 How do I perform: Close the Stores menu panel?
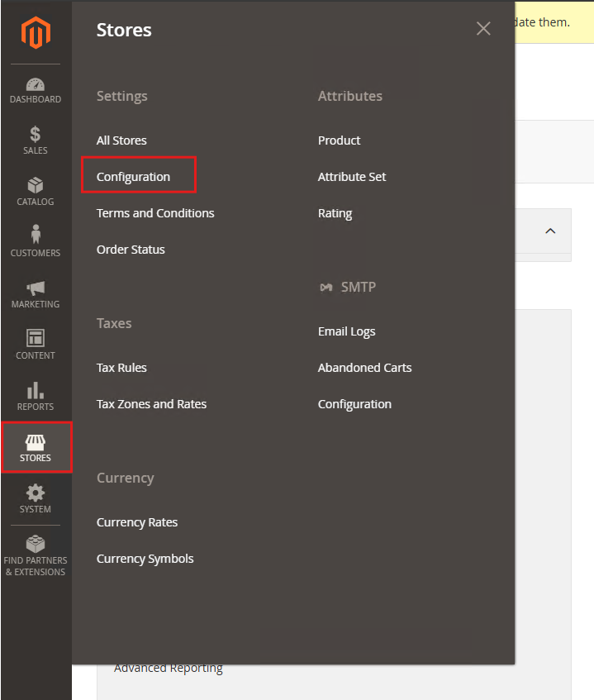(x=483, y=29)
